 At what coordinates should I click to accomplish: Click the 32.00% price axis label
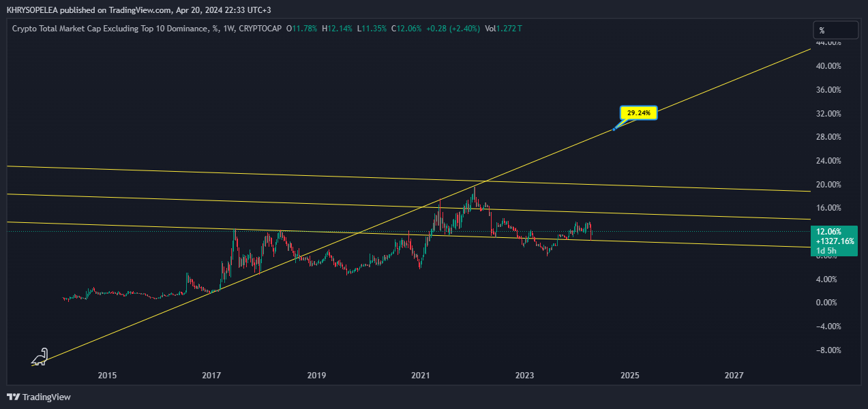point(828,114)
